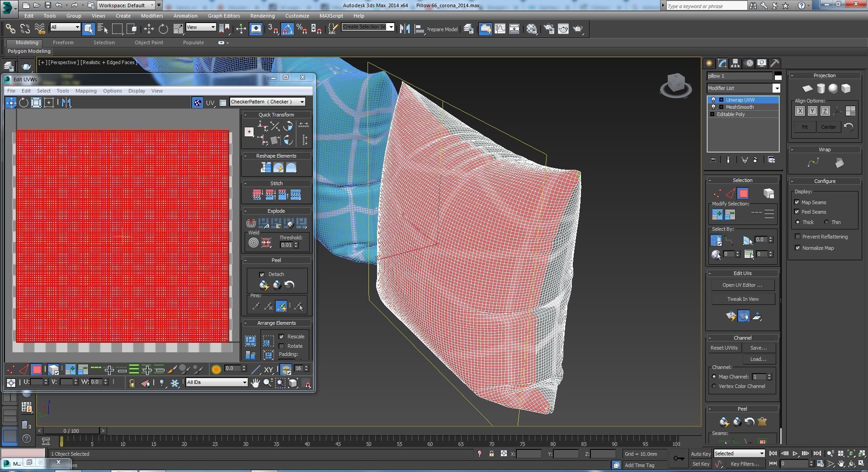
Task: Click the time slider 0 / 100 handle
Action: (71, 431)
